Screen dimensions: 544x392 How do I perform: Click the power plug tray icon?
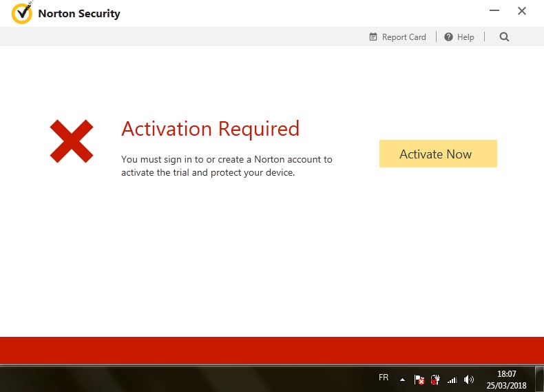(435, 380)
